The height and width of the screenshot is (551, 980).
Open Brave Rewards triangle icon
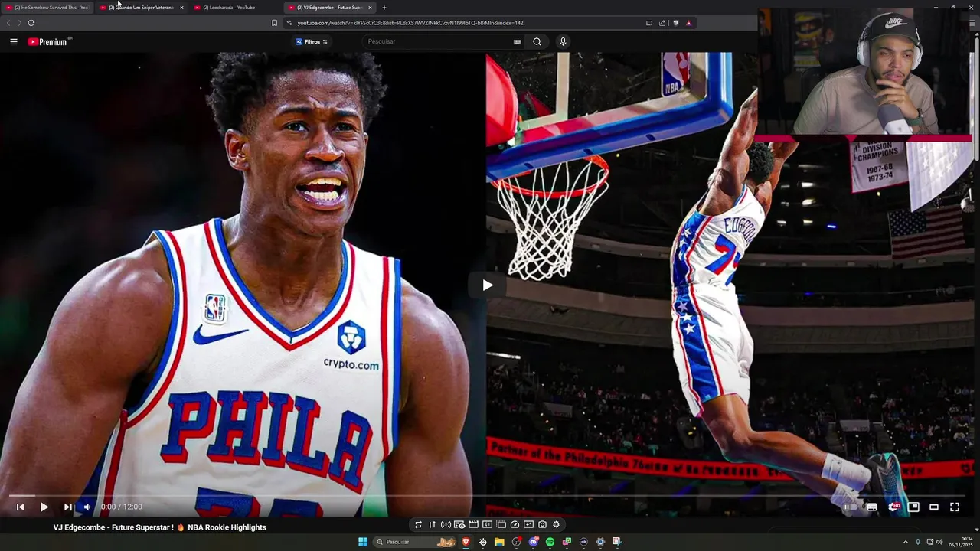(688, 23)
